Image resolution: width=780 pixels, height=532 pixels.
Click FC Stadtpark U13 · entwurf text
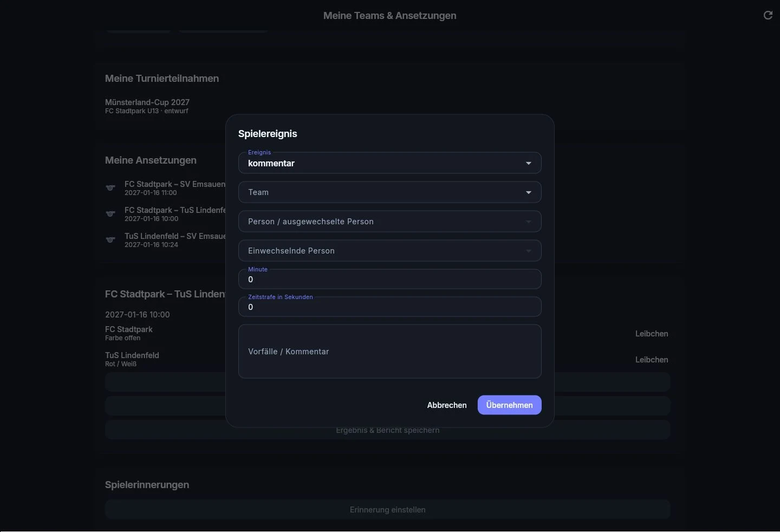pyautogui.click(x=147, y=111)
